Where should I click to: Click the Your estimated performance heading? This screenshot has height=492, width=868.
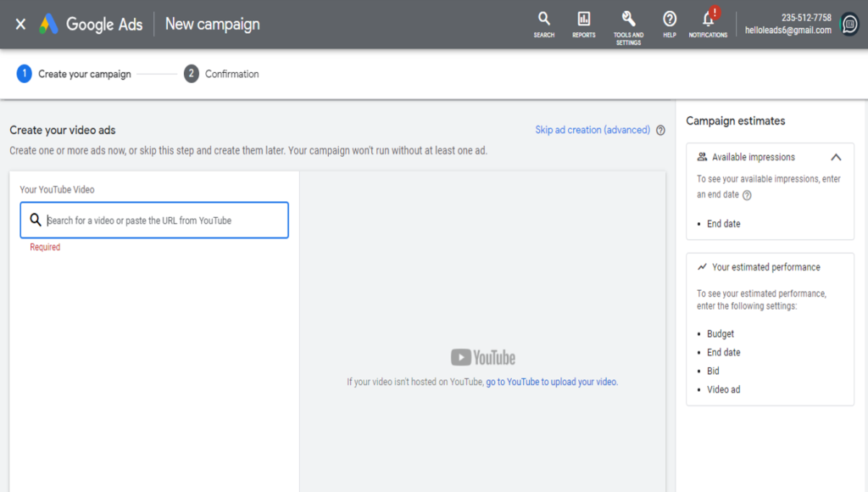pos(765,267)
